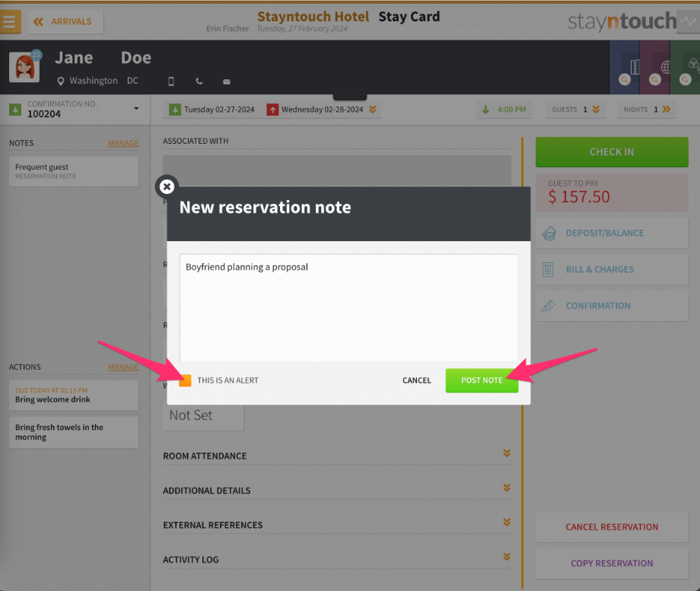The width and height of the screenshot is (700, 591).
Task: Open Deposit/Balance
Action: coord(612,233)
